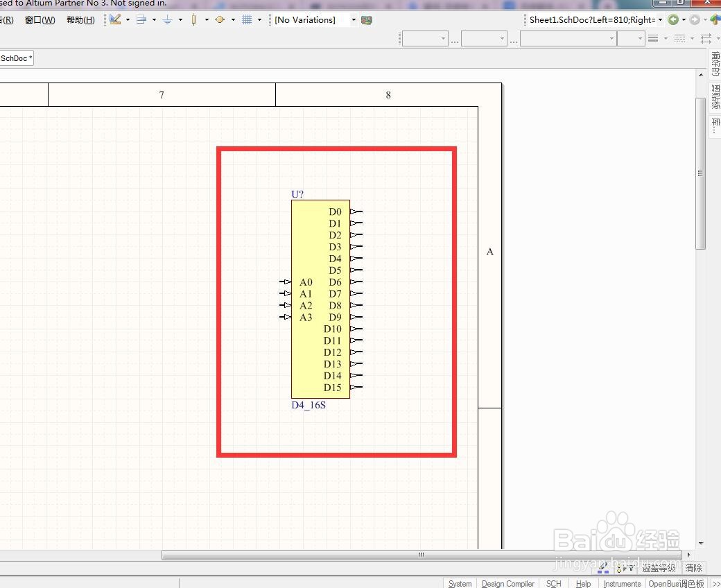Expand the grid dropdown arrow
This screenshot has width=721, height=588.
click(x=259, y=20)
